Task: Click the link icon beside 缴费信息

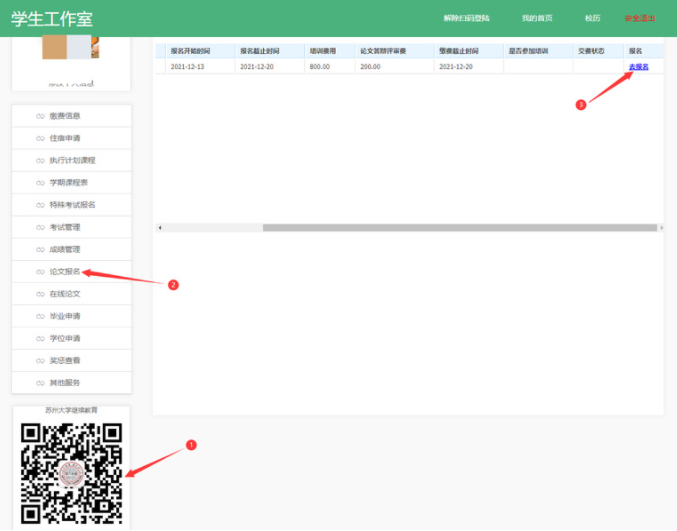Action: [x=40, y=116]
